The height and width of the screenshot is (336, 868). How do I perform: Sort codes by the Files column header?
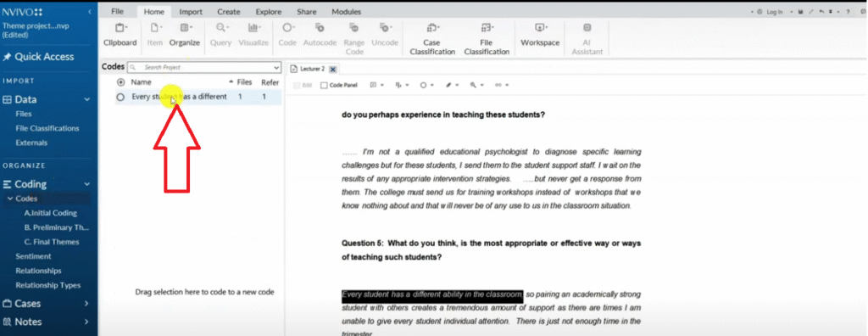(x=244, y=82)
